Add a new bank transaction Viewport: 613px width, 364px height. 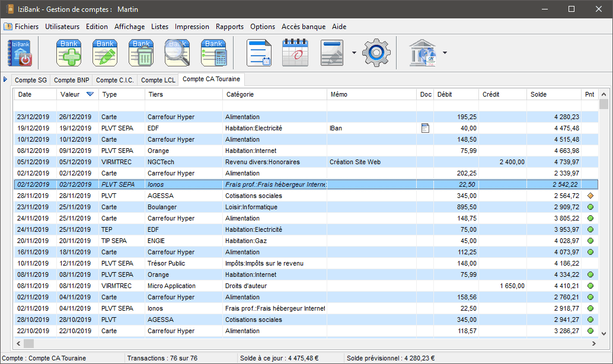tap(69, 53)
